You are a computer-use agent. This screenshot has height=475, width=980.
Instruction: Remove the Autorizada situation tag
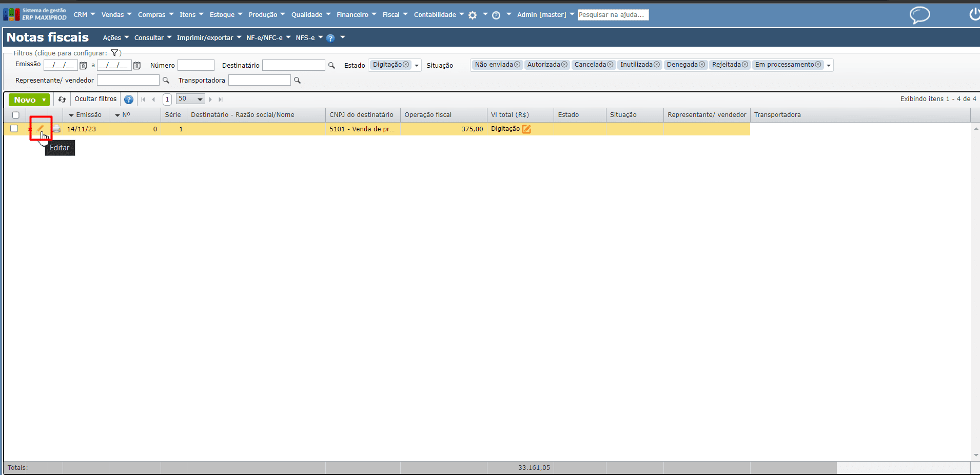(x=564, y=65)
